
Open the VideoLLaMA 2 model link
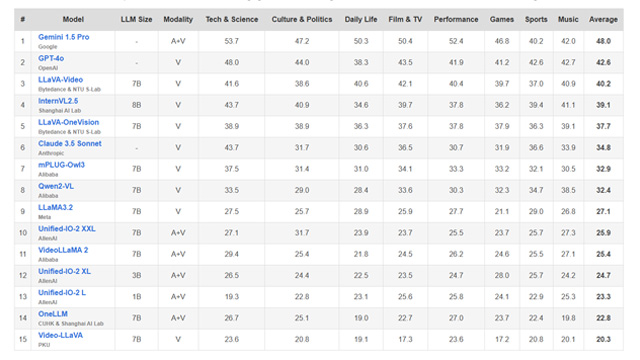(63, 250)
